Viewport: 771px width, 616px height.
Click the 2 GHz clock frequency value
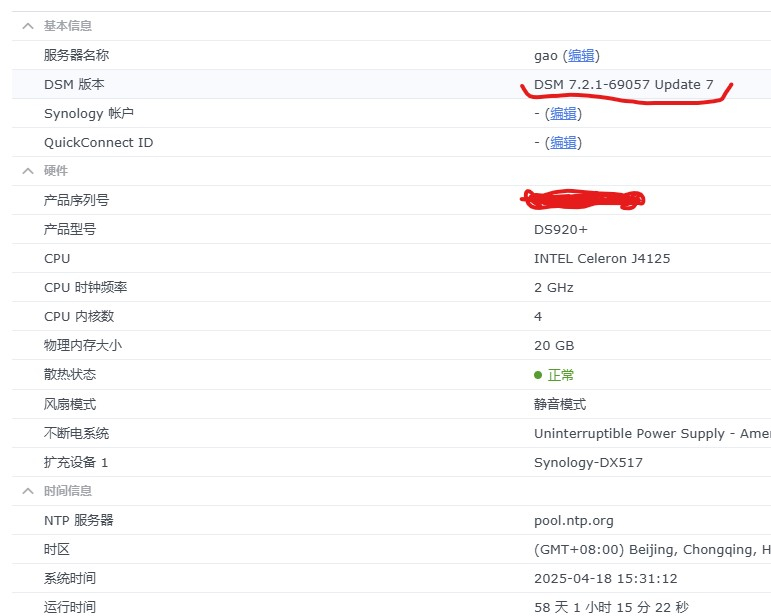pyautogui.click(x=554, y=288)
